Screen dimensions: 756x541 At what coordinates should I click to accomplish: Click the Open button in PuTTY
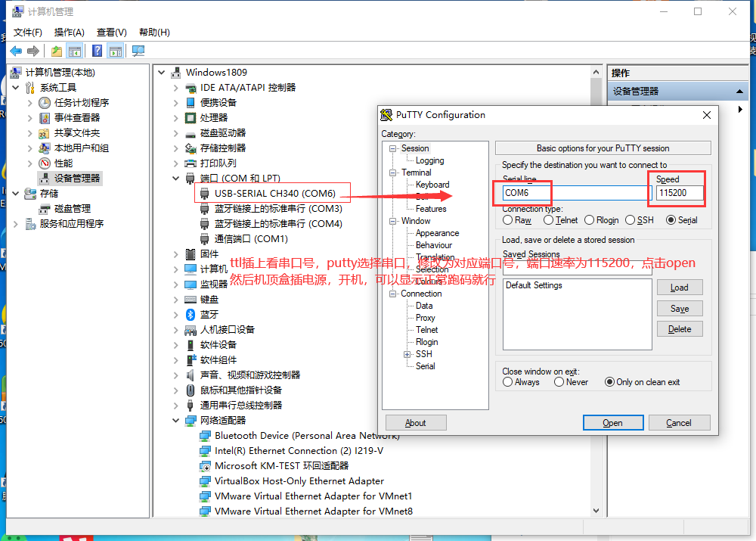[613, 423]
